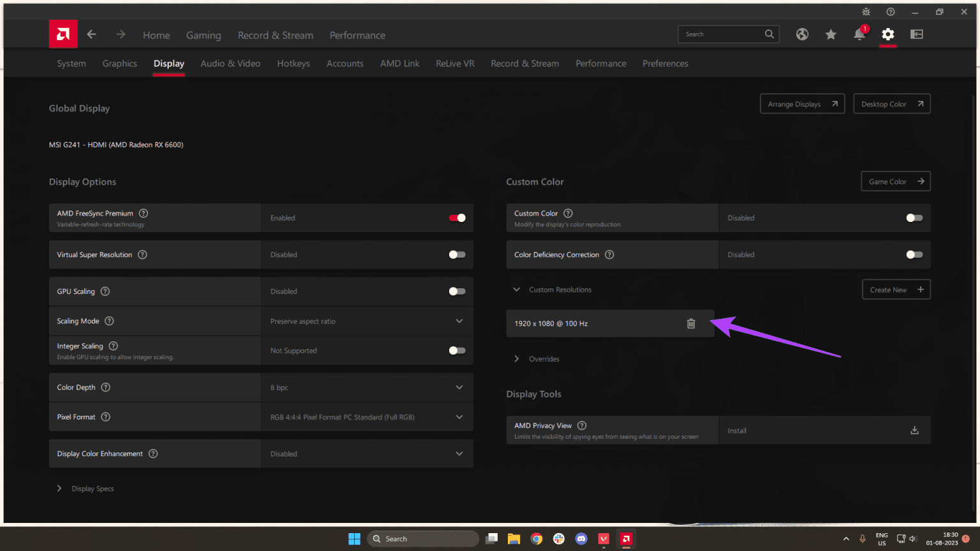The width and height of the screenshot is (980, 551).
Task: Expand the Pixel Format dropdown
Action: [x=459, y=416]
